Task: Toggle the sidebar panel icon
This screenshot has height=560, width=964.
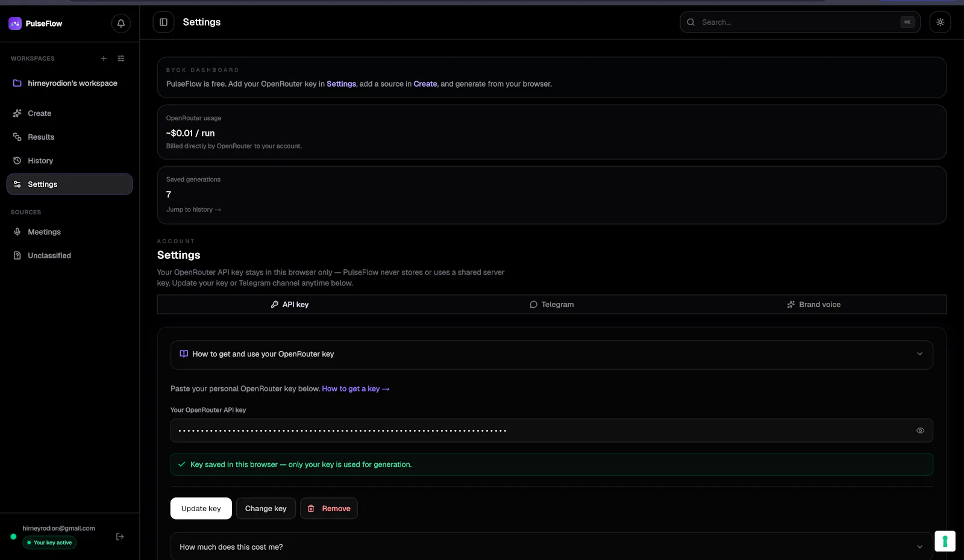Action: [x=163, y=22]
